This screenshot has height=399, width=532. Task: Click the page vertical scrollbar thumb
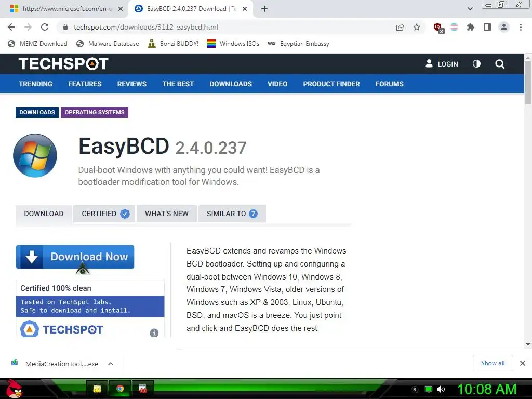528,83
